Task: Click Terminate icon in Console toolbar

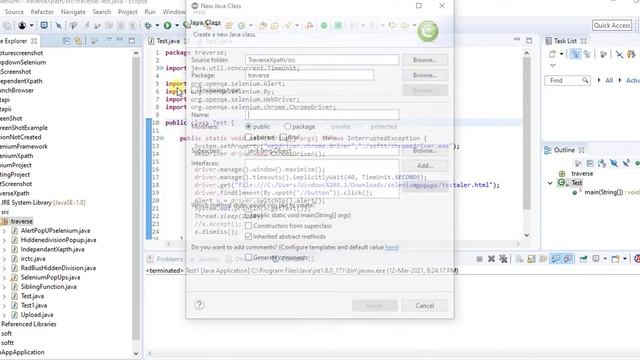Action: click(x=480, y=259)
